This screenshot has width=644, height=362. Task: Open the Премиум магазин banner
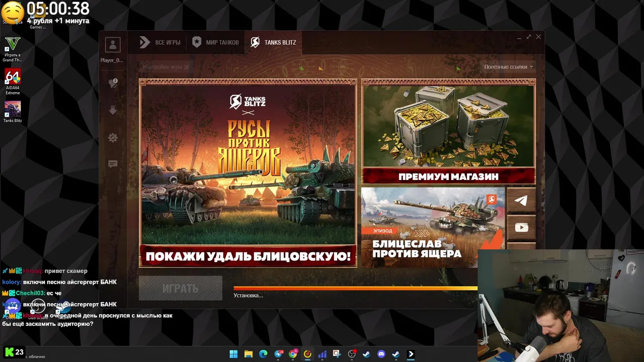pyautogui.click(x=448, y=132)
